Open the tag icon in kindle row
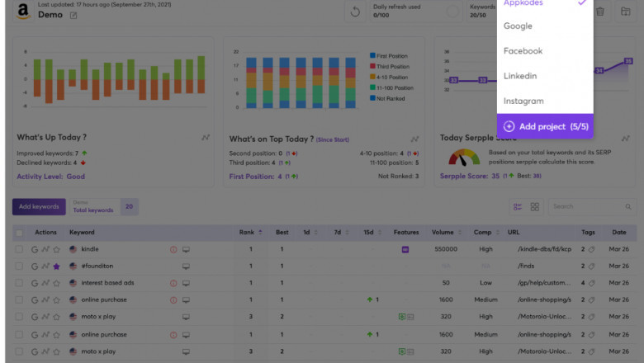 [591, 249]
